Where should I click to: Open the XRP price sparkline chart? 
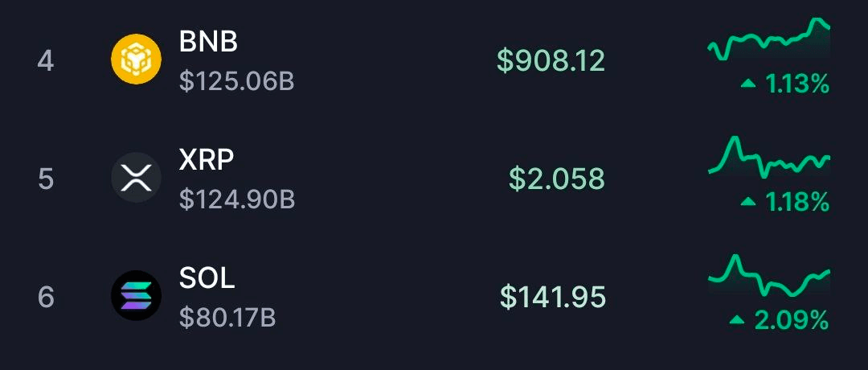coord(769,158)
